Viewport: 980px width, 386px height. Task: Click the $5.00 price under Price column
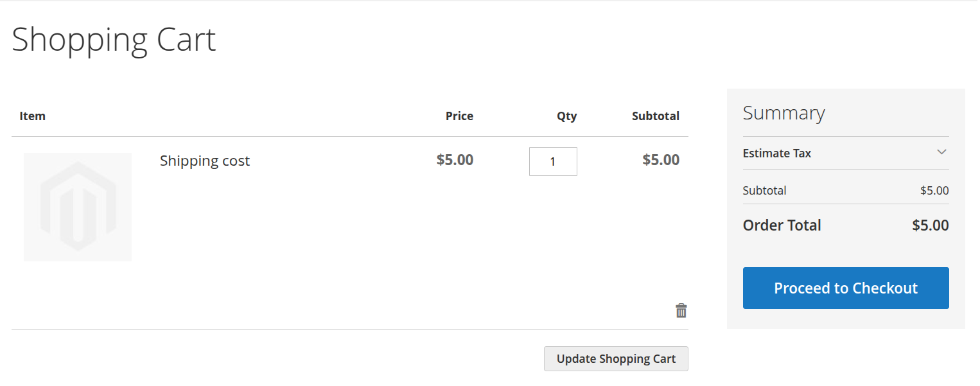point(455,160)
